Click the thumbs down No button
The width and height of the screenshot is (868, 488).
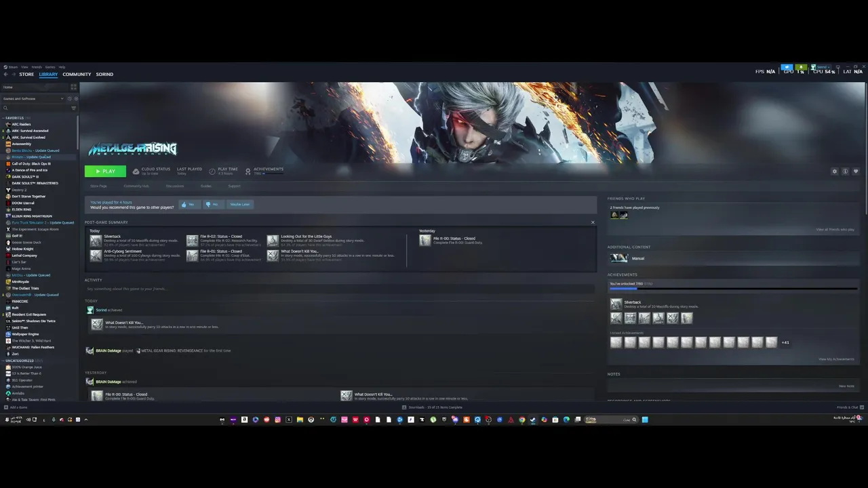point(212,204)
